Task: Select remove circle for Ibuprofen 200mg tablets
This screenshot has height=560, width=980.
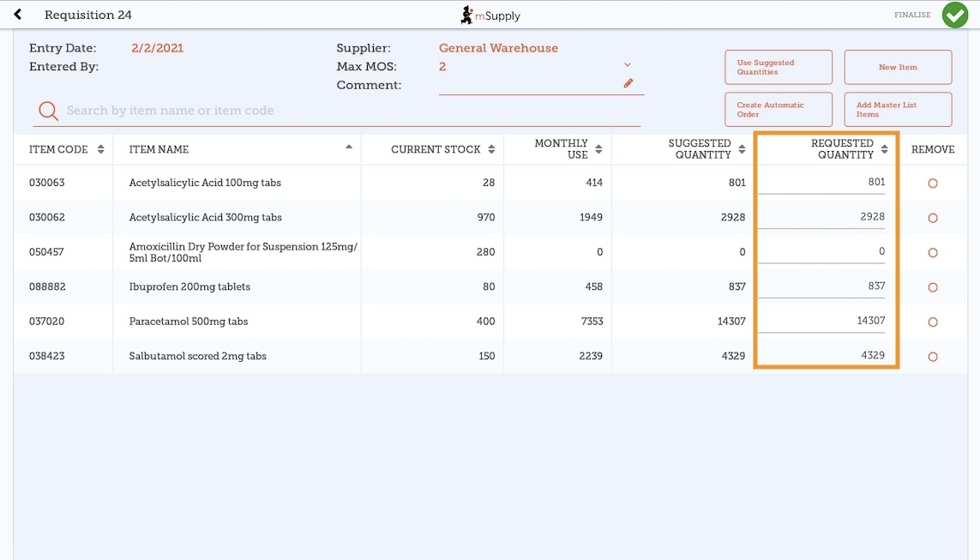Action: [x=933, y=287]
